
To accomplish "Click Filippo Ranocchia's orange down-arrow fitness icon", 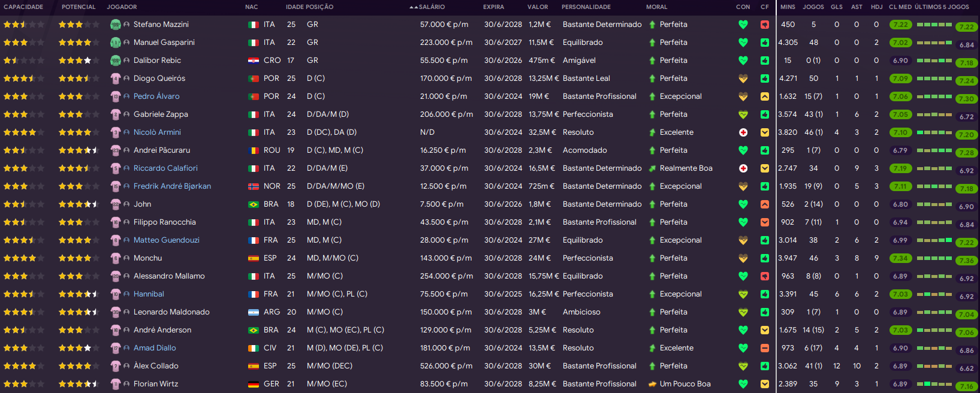I will pyautogui.click(x=765, y=222).
